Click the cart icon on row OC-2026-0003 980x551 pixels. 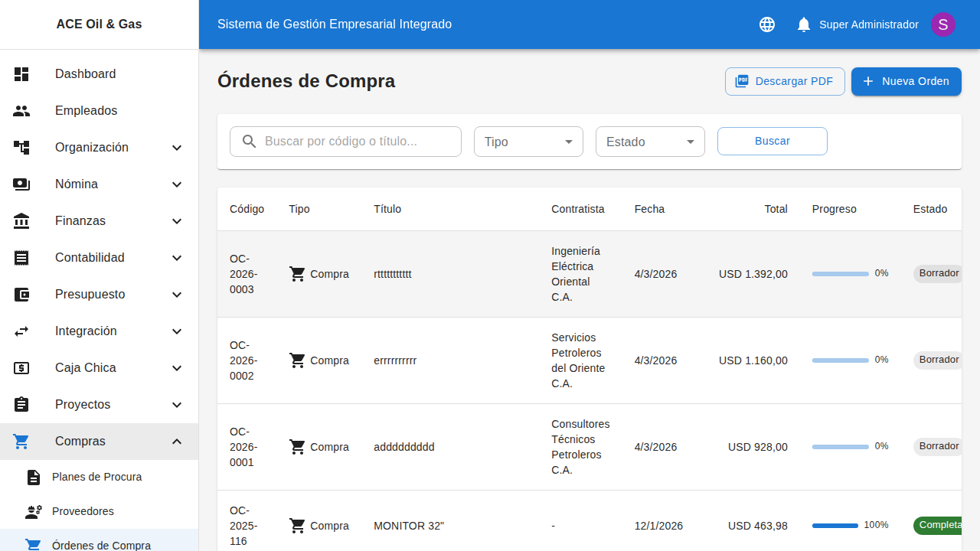298,273
